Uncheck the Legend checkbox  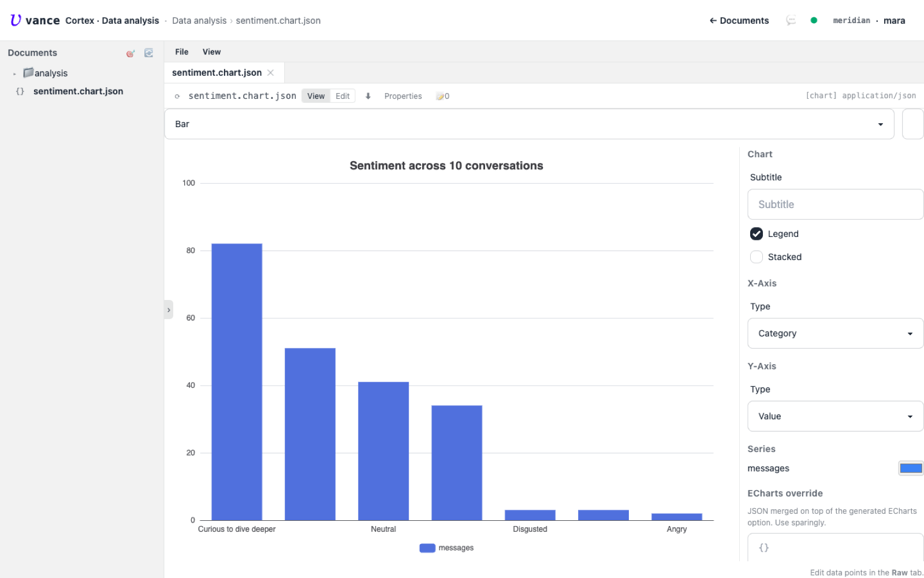(x=757, y=234)
